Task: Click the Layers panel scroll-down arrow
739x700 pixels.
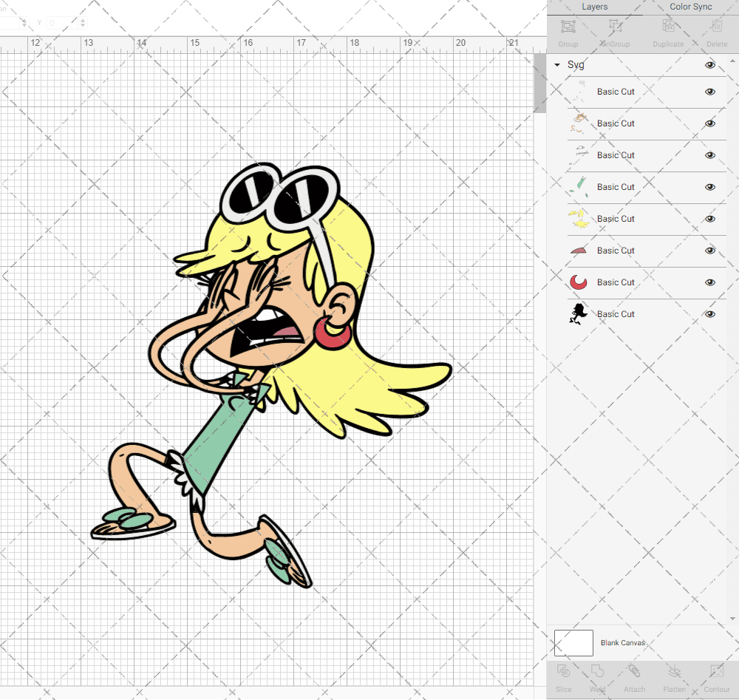Action: click(732, 619)
